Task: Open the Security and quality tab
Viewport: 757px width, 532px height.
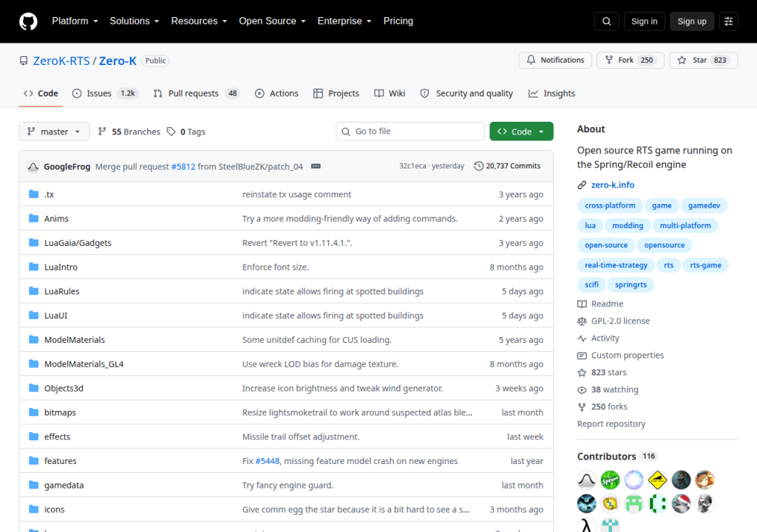Action: pyautogui.click(x=466, y=93)
